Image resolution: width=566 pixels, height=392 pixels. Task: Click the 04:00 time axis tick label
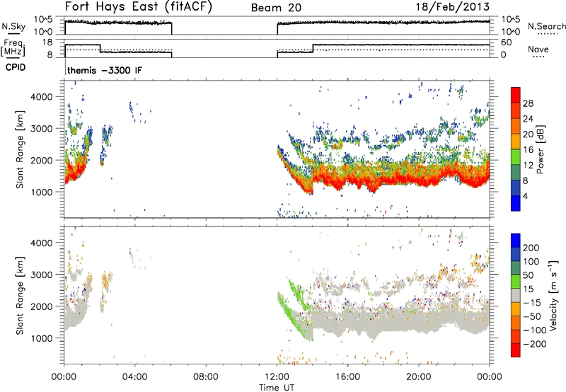(135, 377)
